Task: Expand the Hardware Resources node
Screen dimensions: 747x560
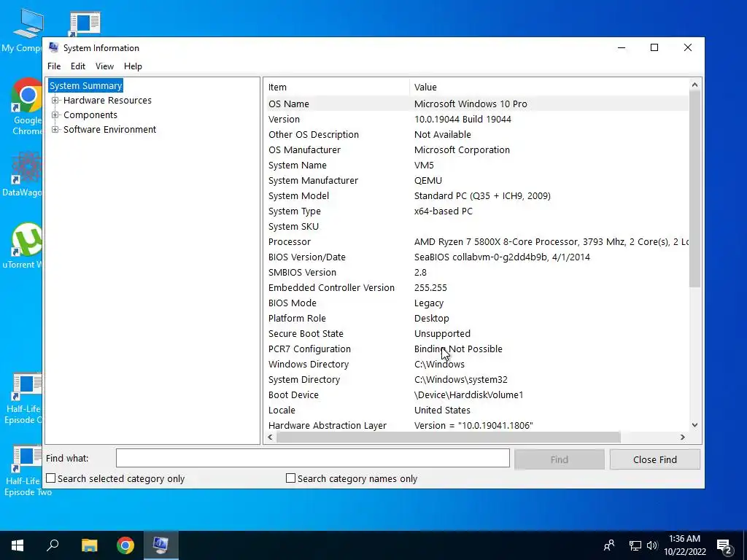Action: pyautogui.click(x=55, y=101)
